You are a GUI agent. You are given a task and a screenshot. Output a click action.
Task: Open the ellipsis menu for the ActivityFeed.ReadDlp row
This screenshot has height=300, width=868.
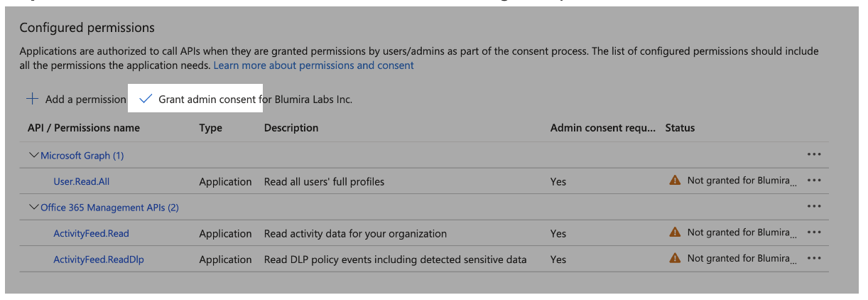coord(814,258)
